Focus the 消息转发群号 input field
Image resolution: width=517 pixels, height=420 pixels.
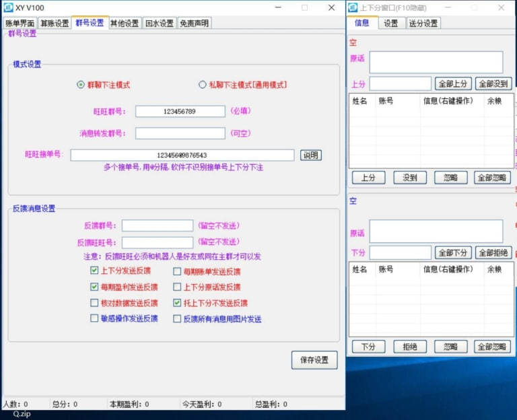pyautogui.click(x=180, y=133)
